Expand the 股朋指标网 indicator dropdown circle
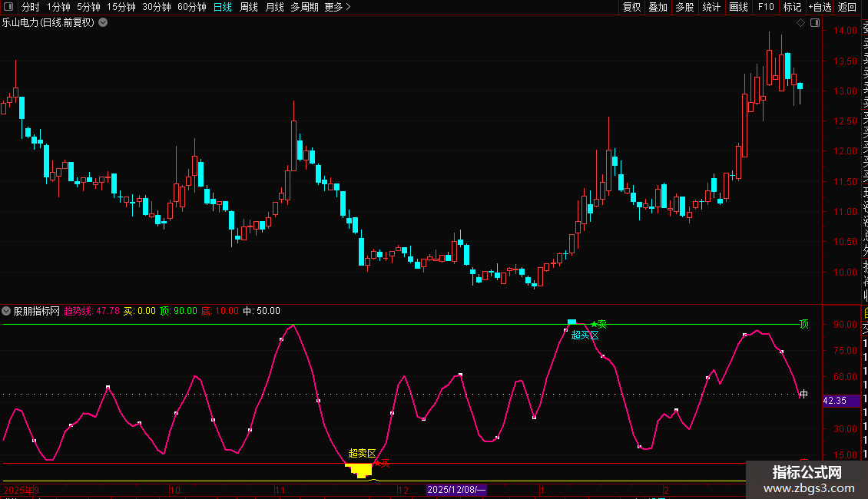 point(6,311)
